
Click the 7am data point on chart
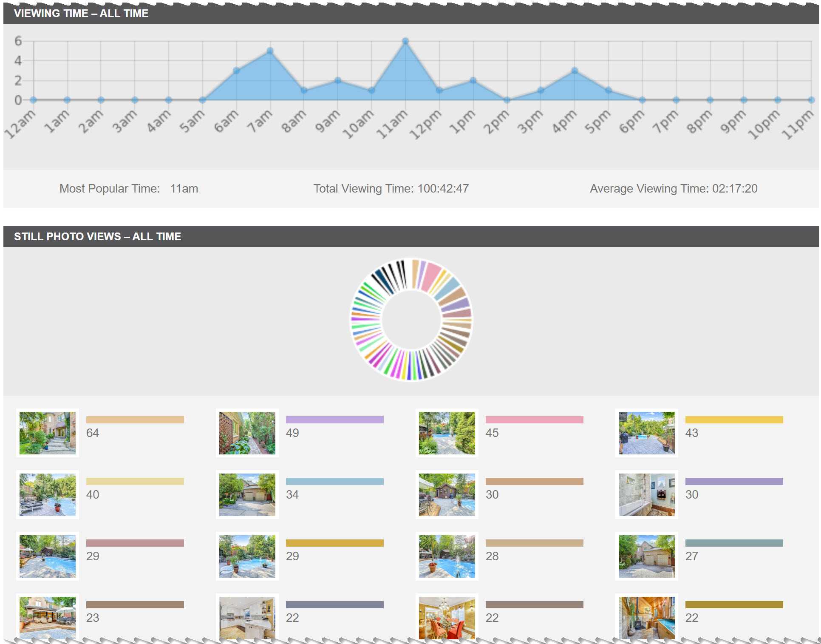[x=270, y=51]
